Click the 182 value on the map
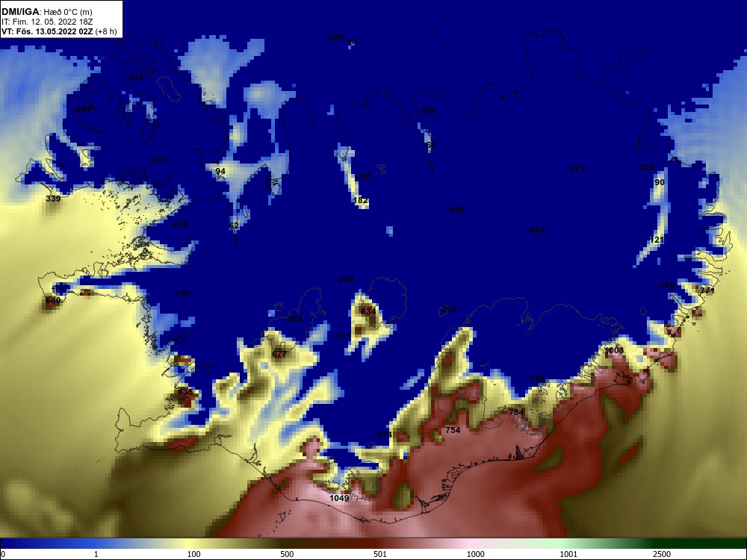747x560 pixels. point(361,200)
